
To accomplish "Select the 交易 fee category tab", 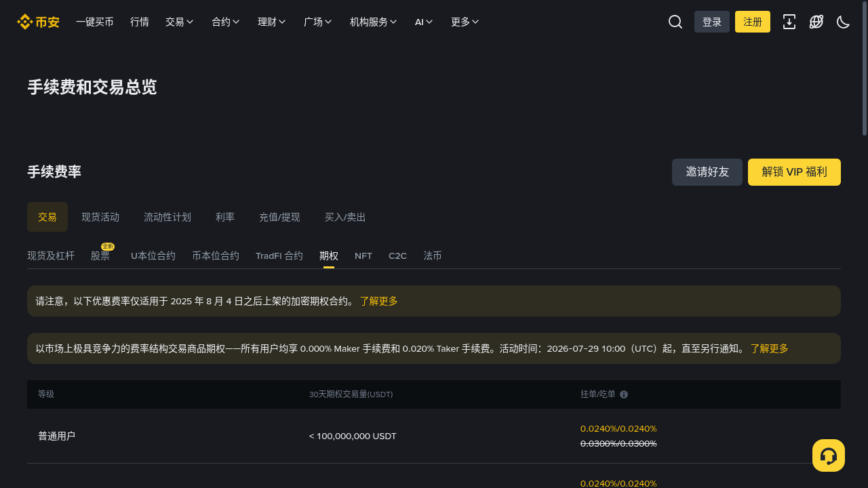I will pos(47,217).
